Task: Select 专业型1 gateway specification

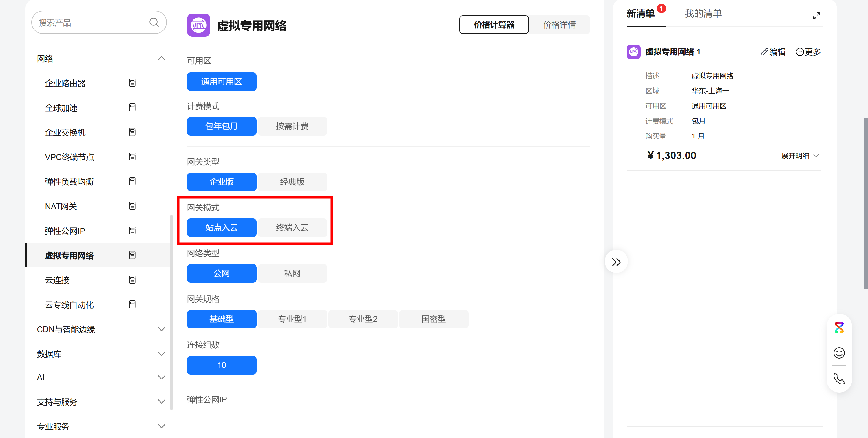Action: (292, 319)
